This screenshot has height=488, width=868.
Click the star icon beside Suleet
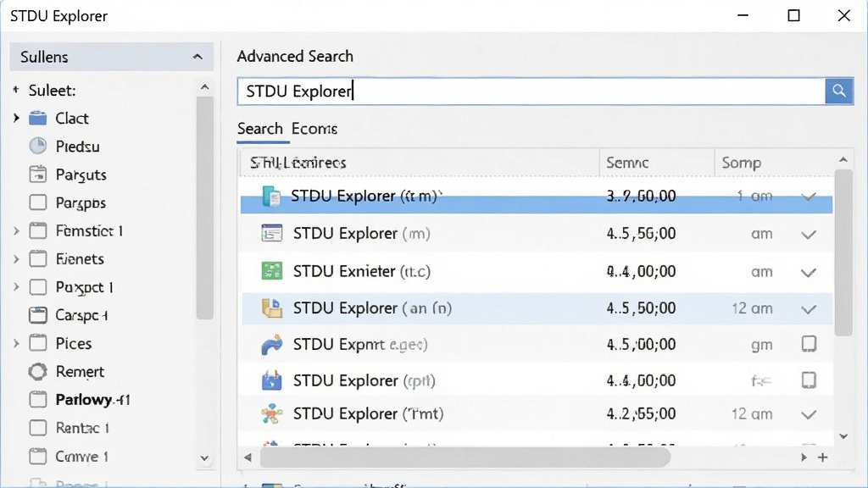16,89
